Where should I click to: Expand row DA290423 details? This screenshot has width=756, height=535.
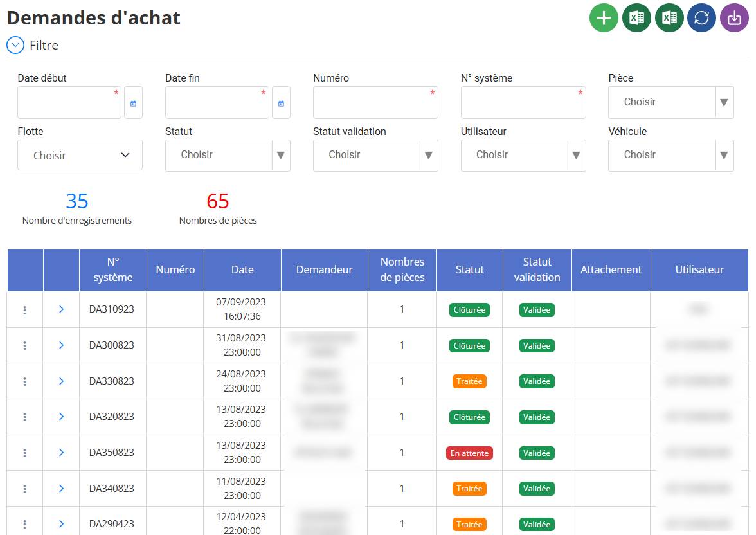pyautogui.click(x=61, y=524)
